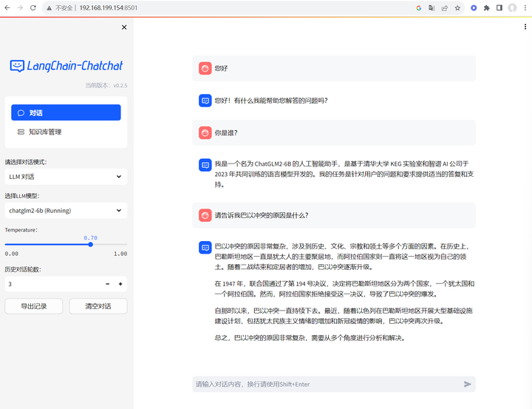Click the user message 你是谁?
The height and width of the screenshot is (409, 532).
(x=226, y=133)
